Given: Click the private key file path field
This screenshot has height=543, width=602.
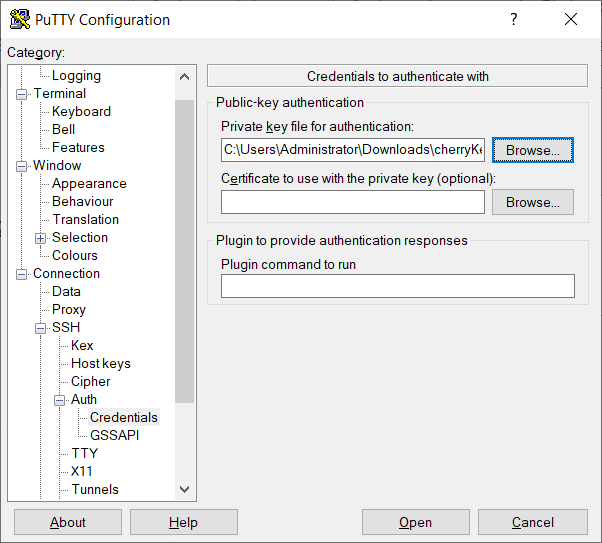Looking at the screenshot, I should 353,150.
